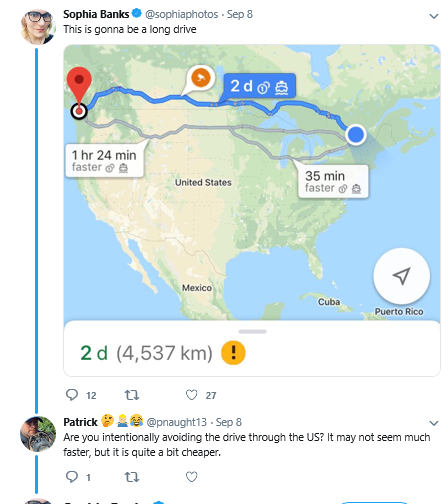Open dropdown chevron on Patrick's tweet

[434, 423]
